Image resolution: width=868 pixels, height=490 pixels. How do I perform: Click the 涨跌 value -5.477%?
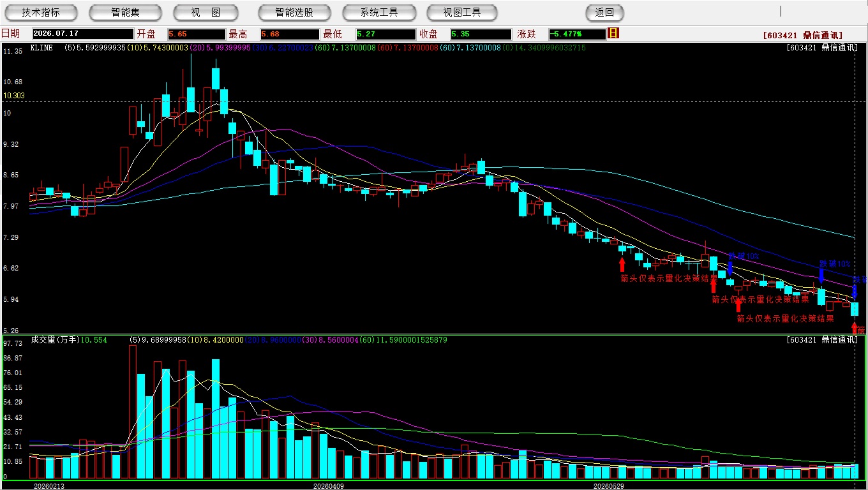pos(577,34)
